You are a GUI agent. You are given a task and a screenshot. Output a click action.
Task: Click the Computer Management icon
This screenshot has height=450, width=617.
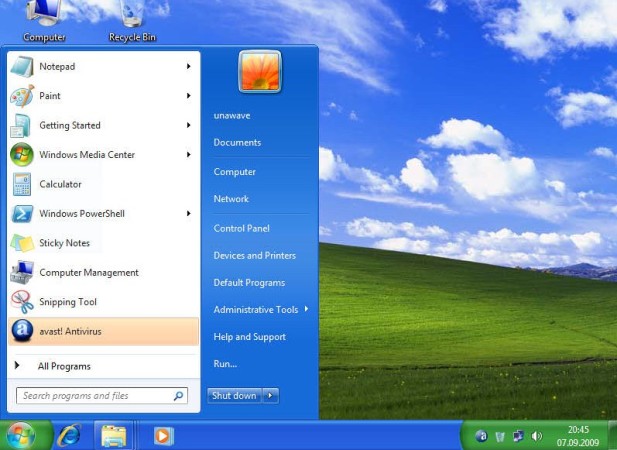pyautogui.click(x=22, y=273)
